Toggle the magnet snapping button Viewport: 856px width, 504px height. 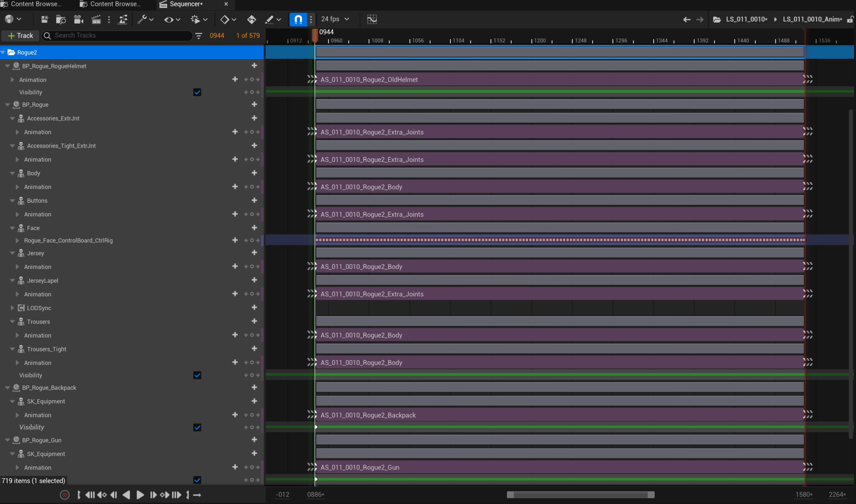[x=298, y=19]
